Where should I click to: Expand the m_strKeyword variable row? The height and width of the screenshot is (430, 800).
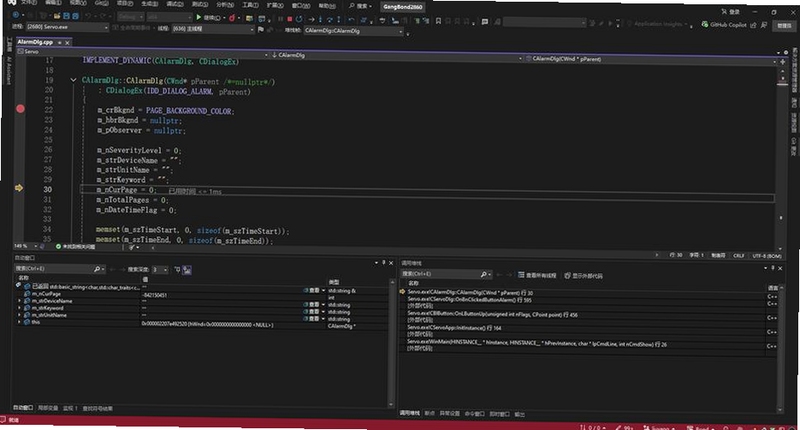tap(19, 308)
